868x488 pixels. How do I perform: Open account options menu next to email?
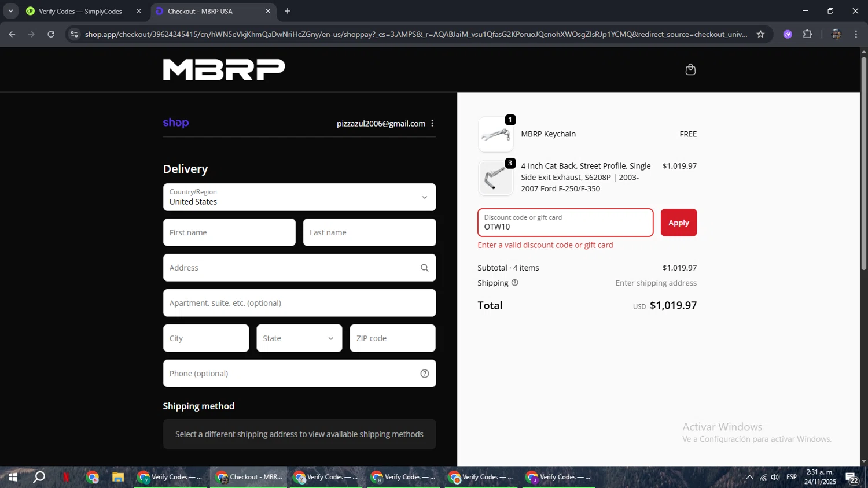432,123
